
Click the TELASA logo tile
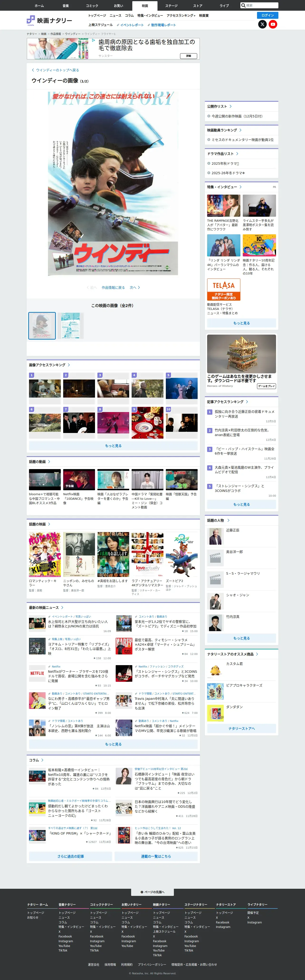point(224,289)
